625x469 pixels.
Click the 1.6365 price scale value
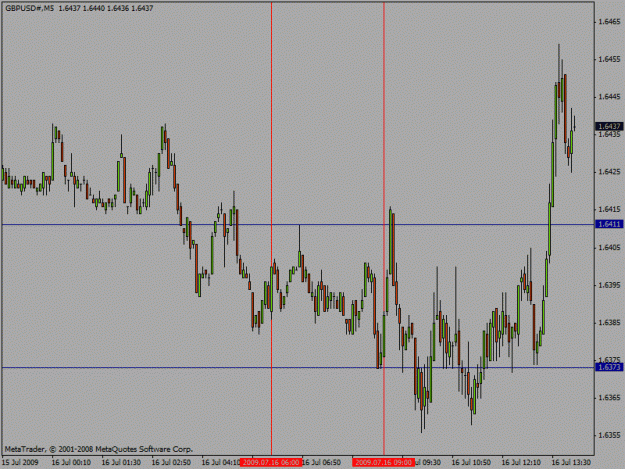coord(609,397)
